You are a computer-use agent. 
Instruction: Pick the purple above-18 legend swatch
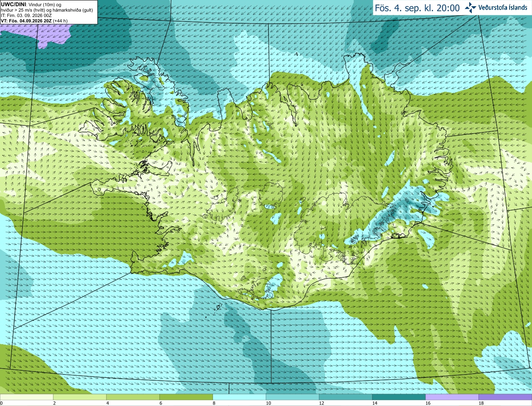505,397
